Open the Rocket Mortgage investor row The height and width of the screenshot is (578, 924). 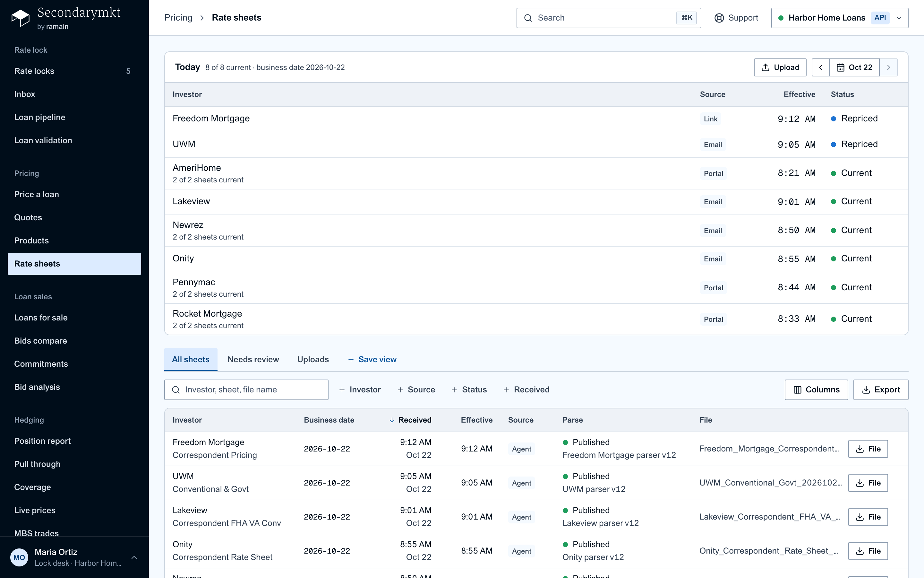click(x=536, y=319)
